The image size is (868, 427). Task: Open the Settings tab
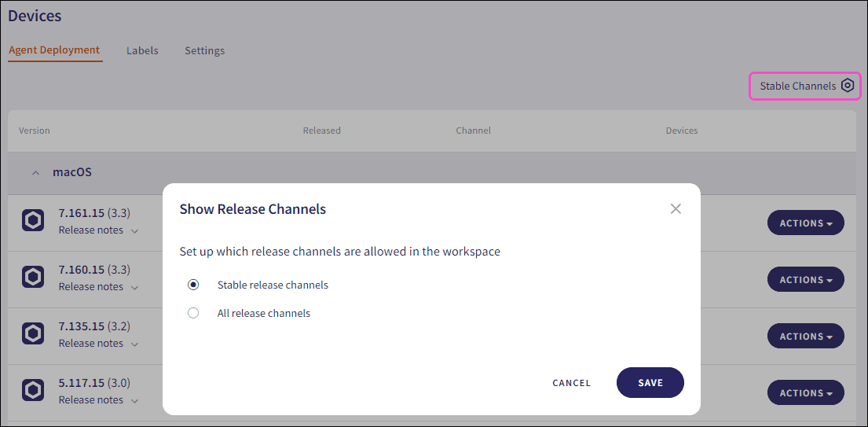[x=204, y=50]
